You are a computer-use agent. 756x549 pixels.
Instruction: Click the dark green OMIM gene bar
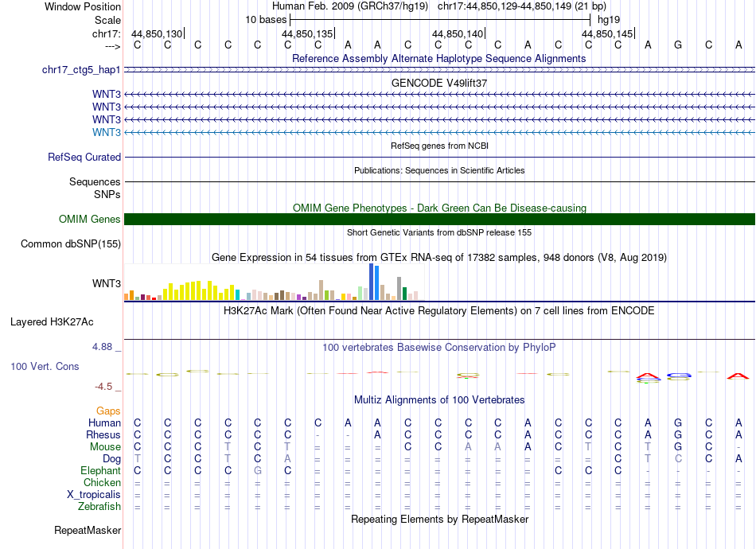[x=439, y=220]
